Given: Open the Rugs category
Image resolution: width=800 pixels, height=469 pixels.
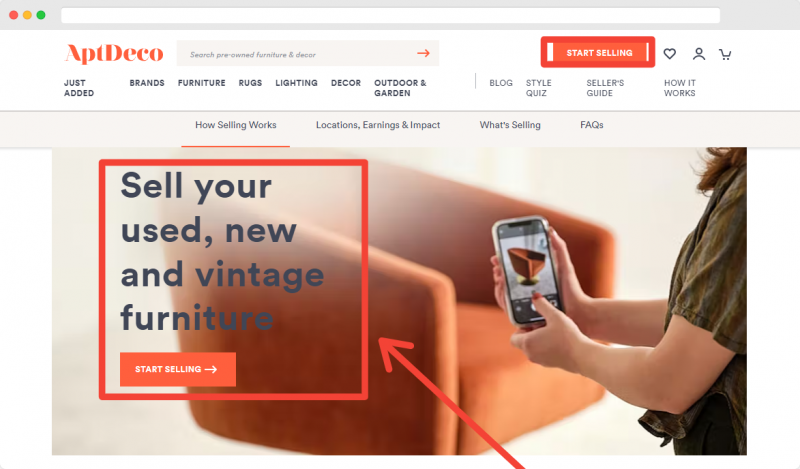Looking at the screenshot, I should click(x=250, y=83).
